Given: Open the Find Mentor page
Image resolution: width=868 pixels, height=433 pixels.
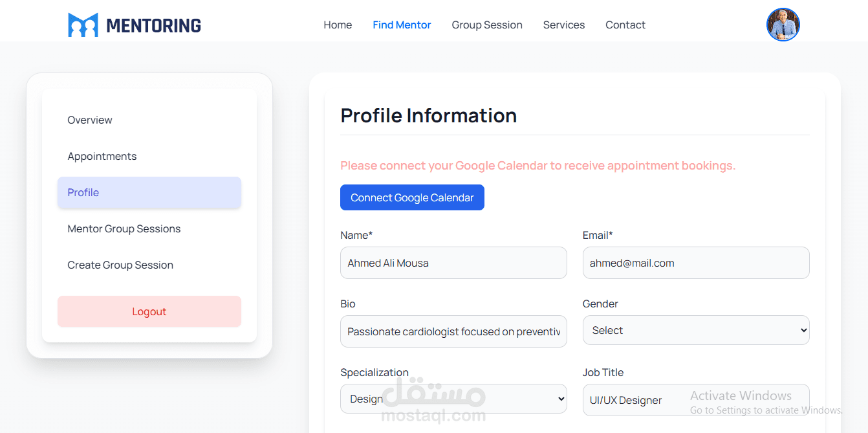Looking at the screenshot, I should coord(402,25).
